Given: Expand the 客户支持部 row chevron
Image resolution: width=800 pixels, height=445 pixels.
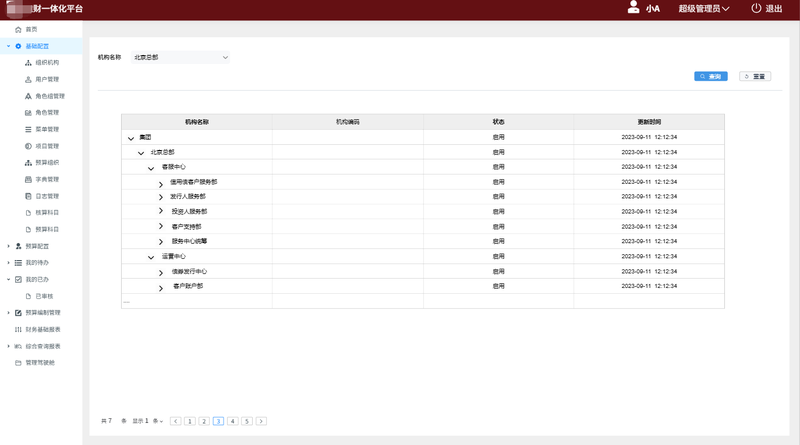Looking at the screenshot, I should pyautogui.click(x=161, y=226).
